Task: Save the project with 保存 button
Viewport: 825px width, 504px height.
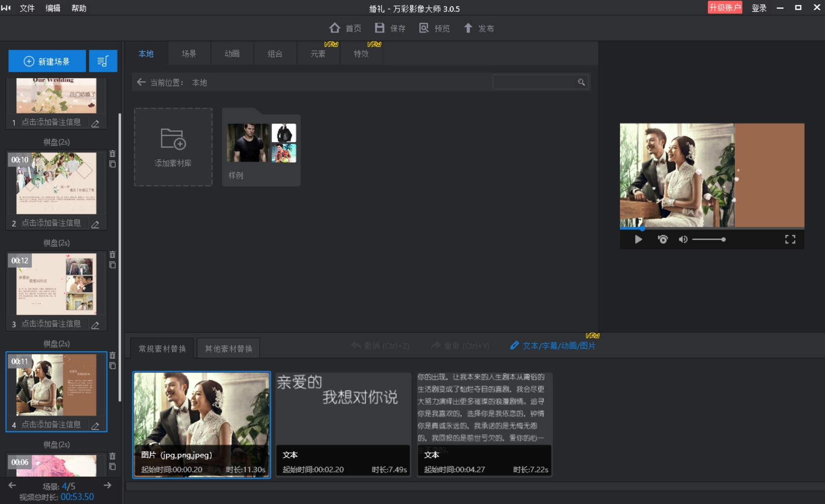Action: click(390, 28)
